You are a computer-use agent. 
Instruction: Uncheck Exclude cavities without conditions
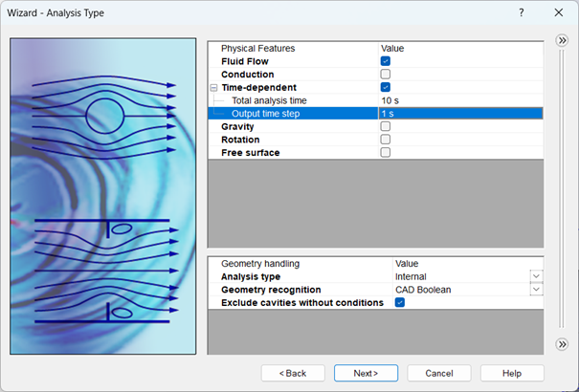400,303
